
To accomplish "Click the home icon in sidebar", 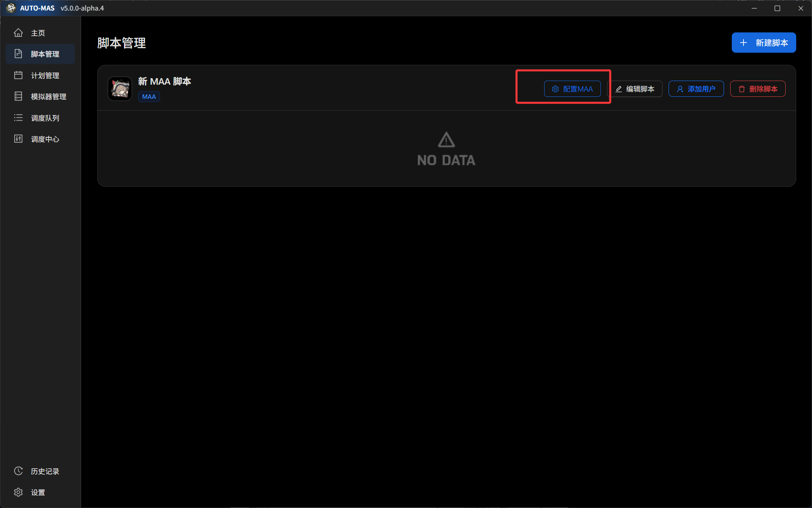I will [x=18, y=33].
